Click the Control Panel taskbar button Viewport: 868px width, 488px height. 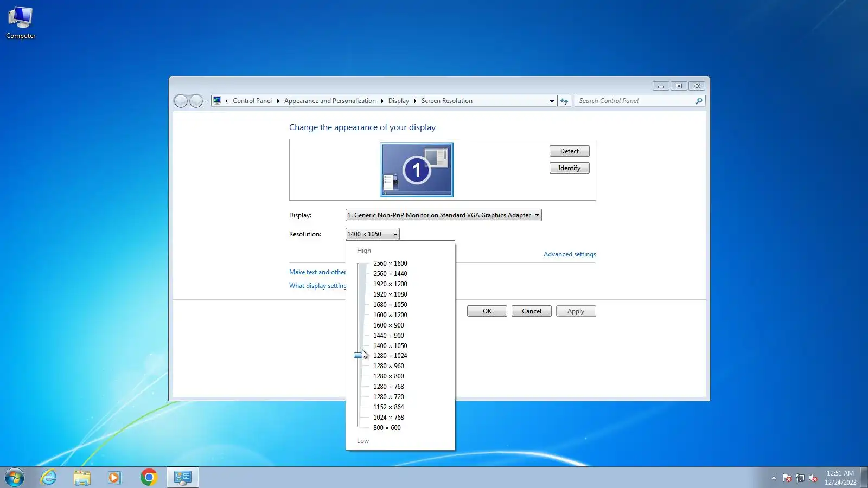[x=183, y=477]
